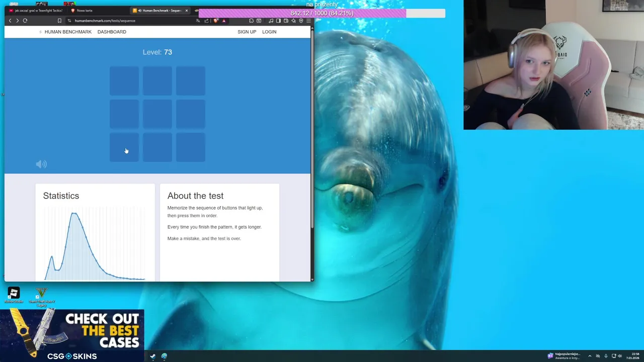Click the bottom-right grid square

pyautogui.click(x=191, y=147)
